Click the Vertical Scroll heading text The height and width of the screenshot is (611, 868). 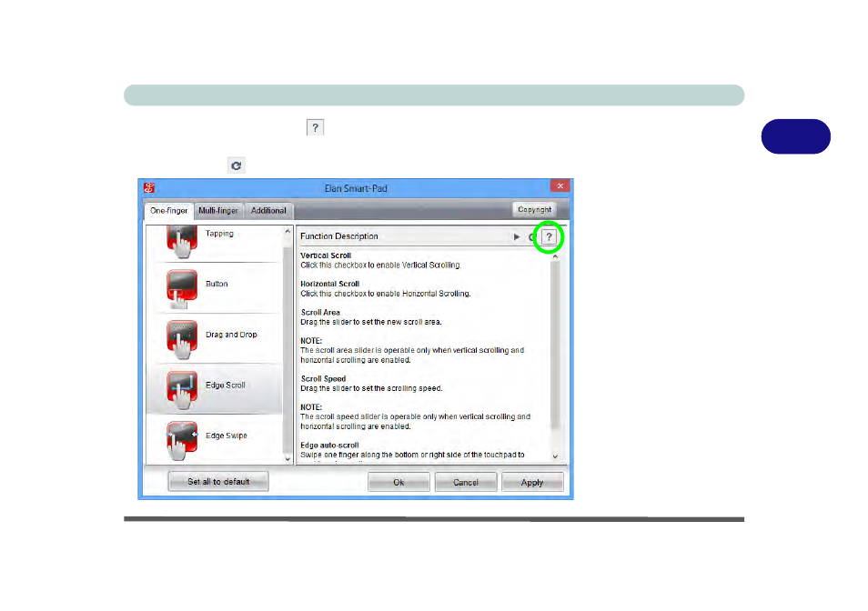coord(326,255)
